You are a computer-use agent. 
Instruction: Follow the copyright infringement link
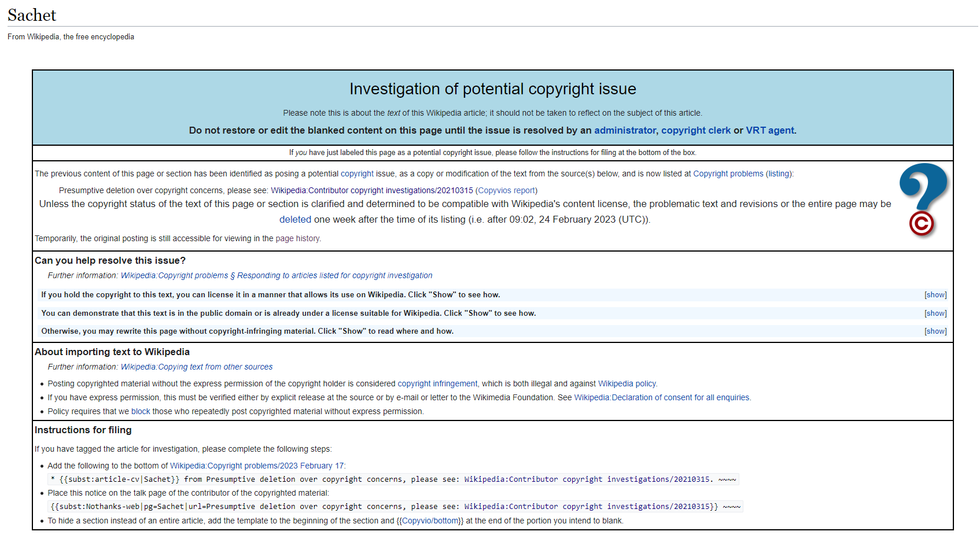[437, 384]
